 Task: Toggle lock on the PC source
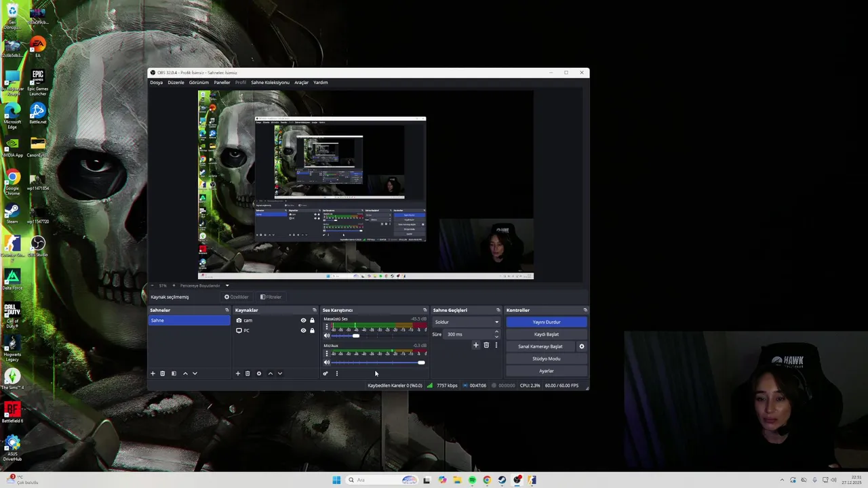coord(312,331)
